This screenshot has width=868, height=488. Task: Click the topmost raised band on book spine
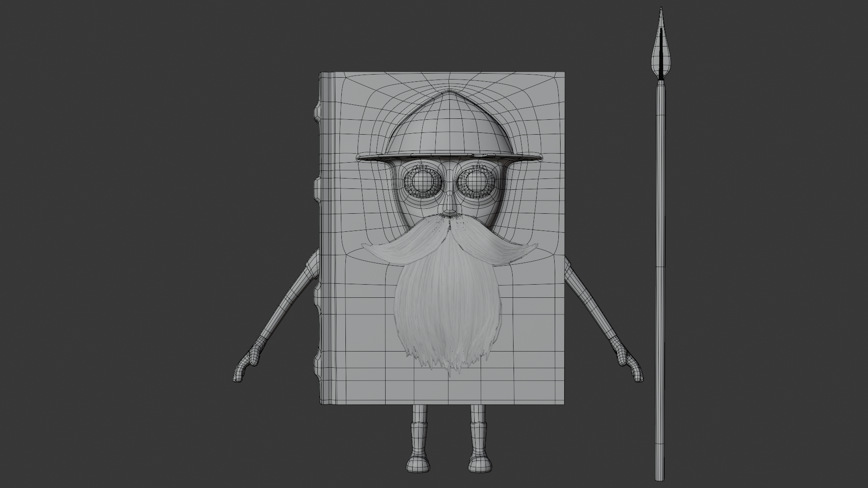pos(316,111)
